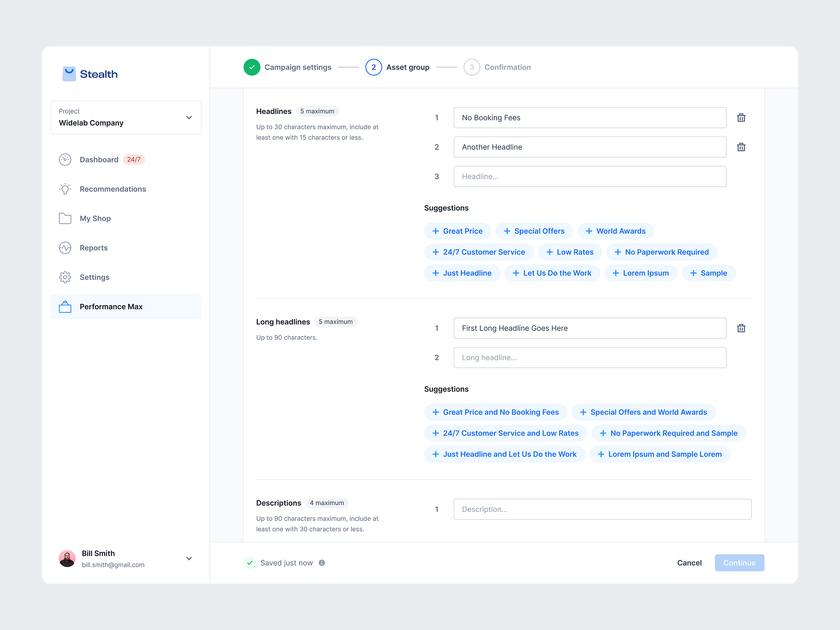Screen dimensions: 840x630
Task: Expand the Widelab Company project dropdown
Action: click(189, 118)
